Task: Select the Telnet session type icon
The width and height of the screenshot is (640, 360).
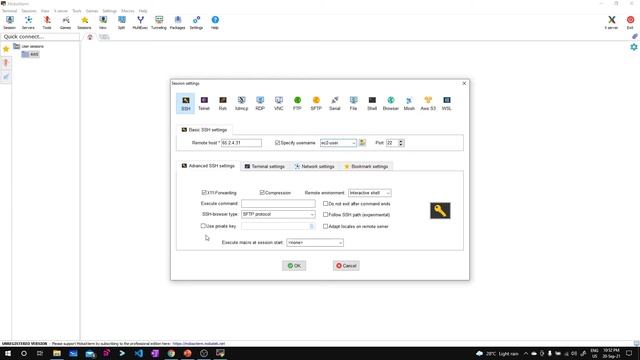Action: (x=204, y=103)
